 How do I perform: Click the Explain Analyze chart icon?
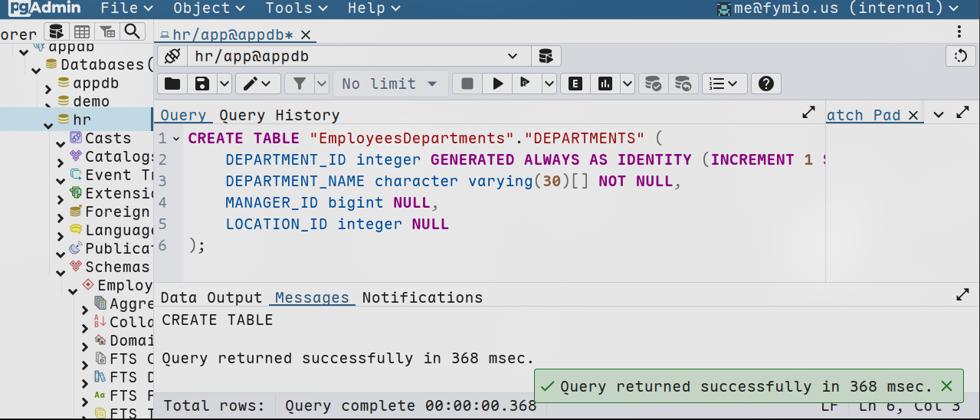605,84
